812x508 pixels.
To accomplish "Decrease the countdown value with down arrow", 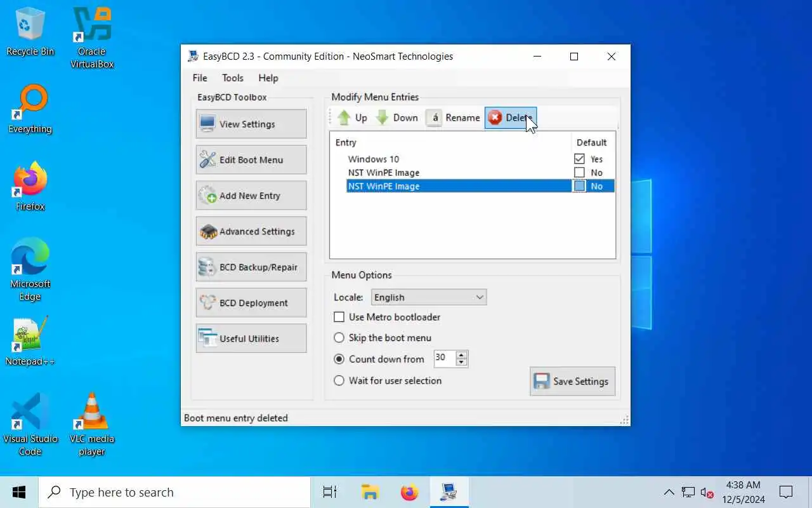I will coord(461,363).
